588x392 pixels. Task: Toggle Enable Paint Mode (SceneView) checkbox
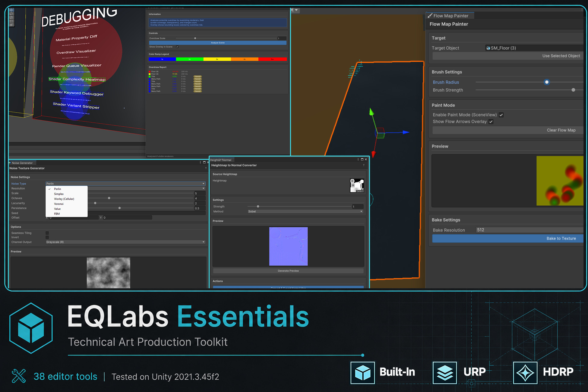501,115
